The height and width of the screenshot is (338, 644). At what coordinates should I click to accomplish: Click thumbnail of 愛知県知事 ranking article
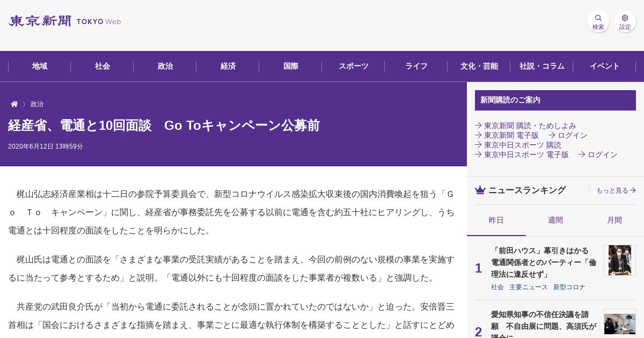[x=620, y=324]
